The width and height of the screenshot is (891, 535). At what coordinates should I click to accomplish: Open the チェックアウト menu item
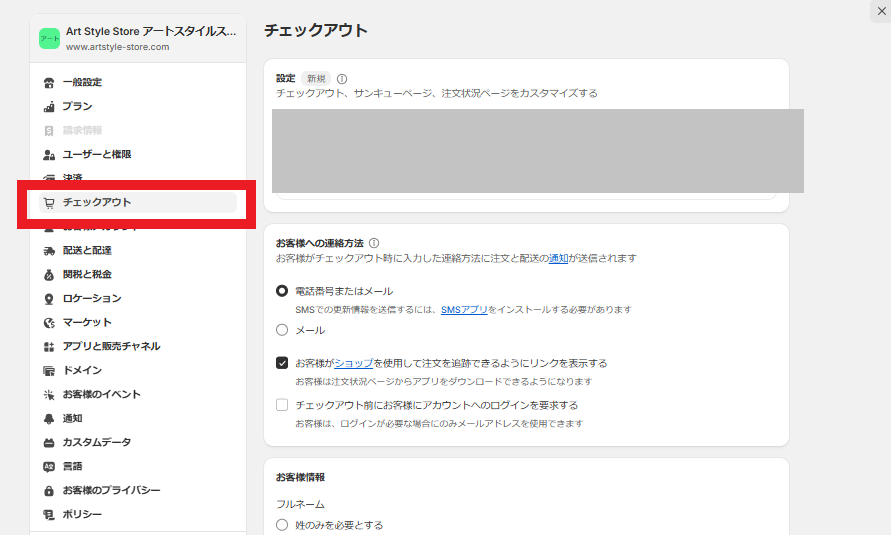(x=138, y=202)
